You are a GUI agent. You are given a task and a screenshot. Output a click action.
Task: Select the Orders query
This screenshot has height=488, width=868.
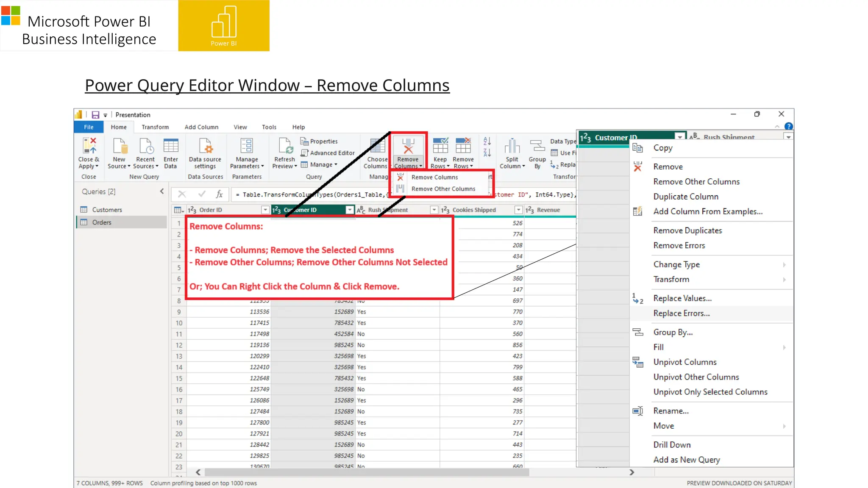click(122, 222)
